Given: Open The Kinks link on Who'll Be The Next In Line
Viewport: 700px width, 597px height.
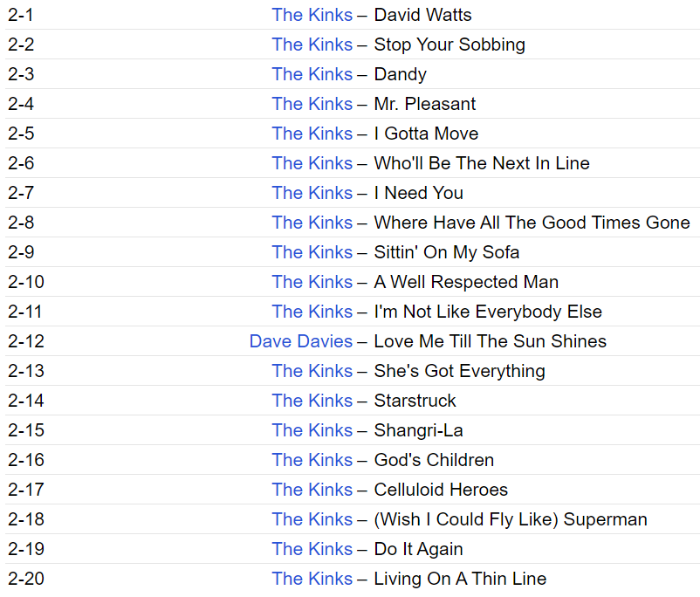Looking at the screenshot, I should coord(312,163).
